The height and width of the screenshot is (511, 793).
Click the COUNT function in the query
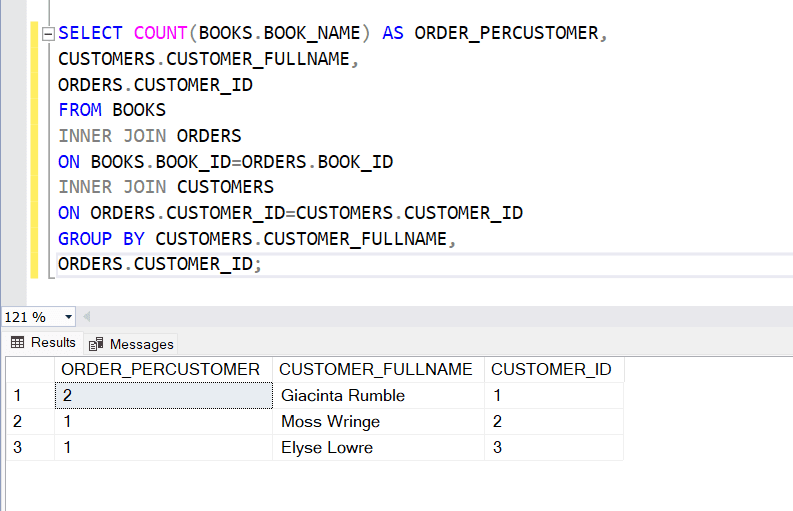click(x=160, y=33)
